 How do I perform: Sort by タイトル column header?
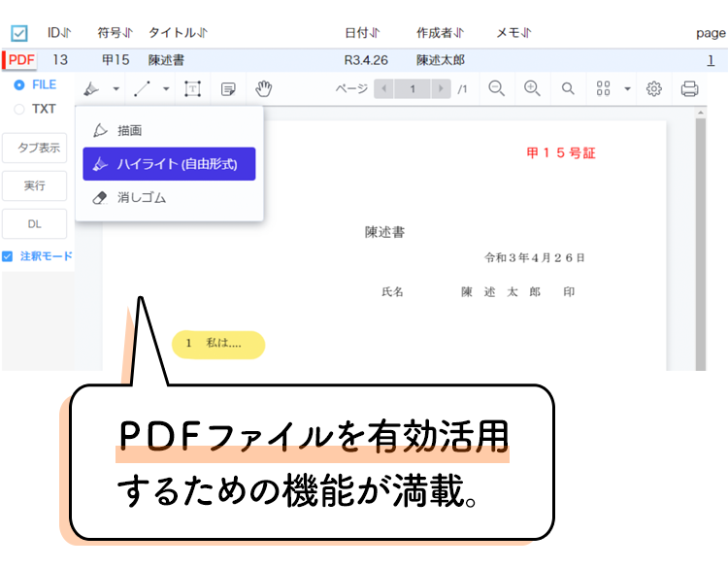(178, 32)
